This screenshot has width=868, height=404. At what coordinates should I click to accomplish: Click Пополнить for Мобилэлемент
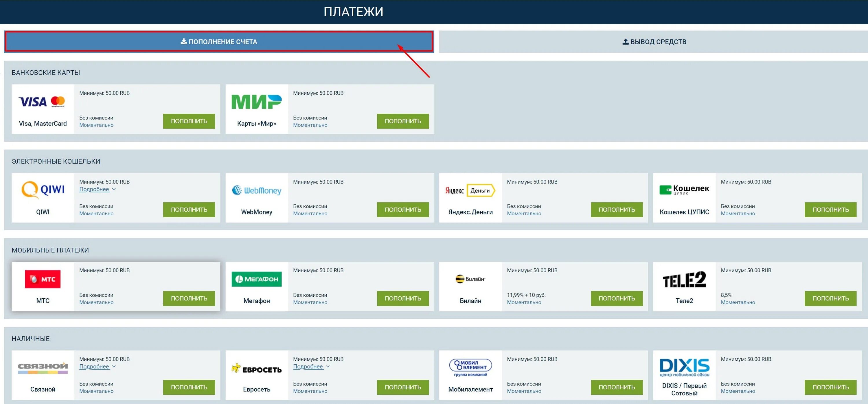click(x=617, y=387)
